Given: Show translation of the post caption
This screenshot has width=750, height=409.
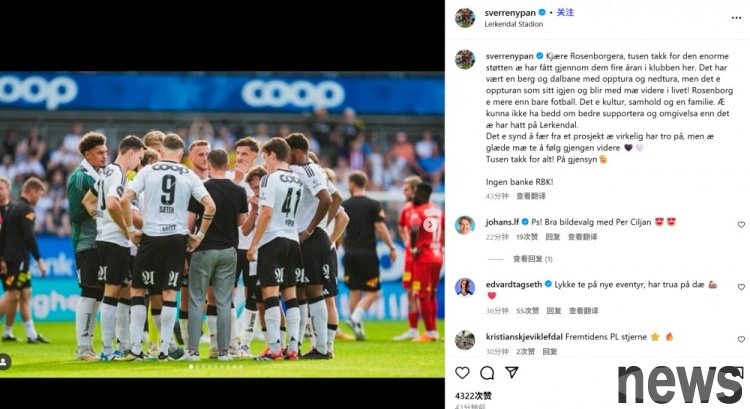Looking at the screenshot, I should [530, 196].
